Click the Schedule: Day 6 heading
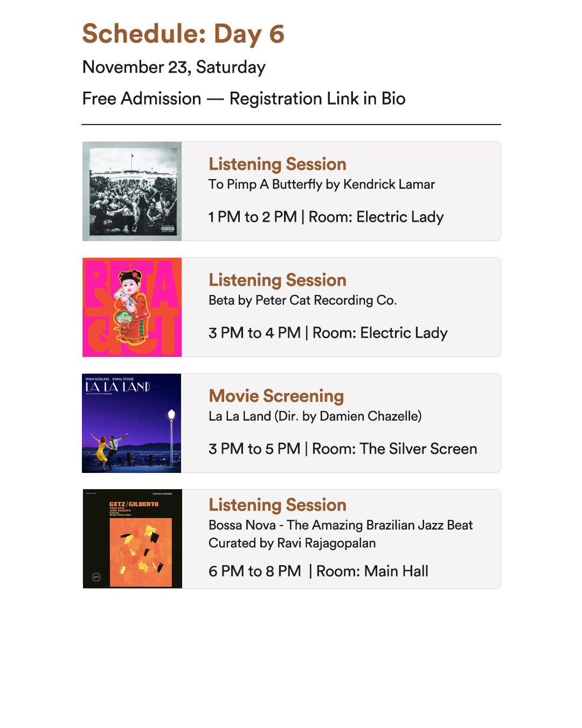This screenshot has height=728, width=582. coord(183,35)
